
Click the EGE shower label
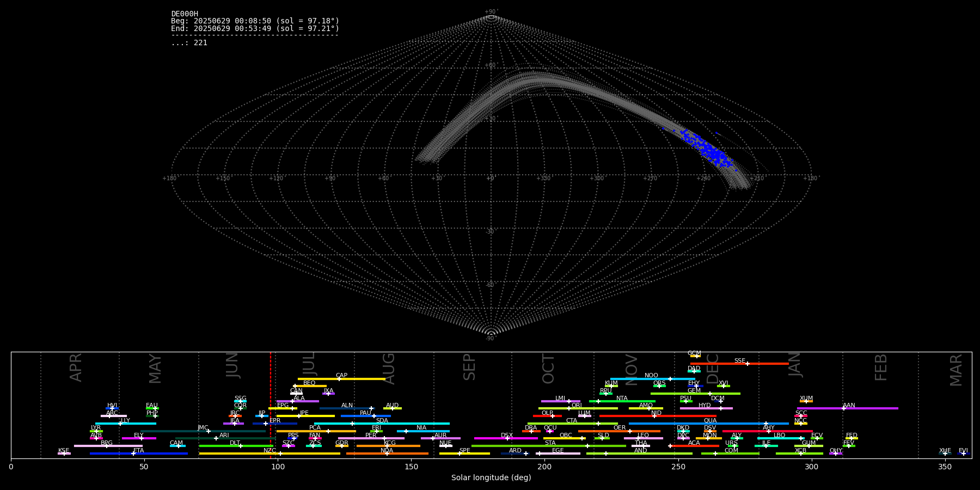pyautogui.click(x=558, y=451)
